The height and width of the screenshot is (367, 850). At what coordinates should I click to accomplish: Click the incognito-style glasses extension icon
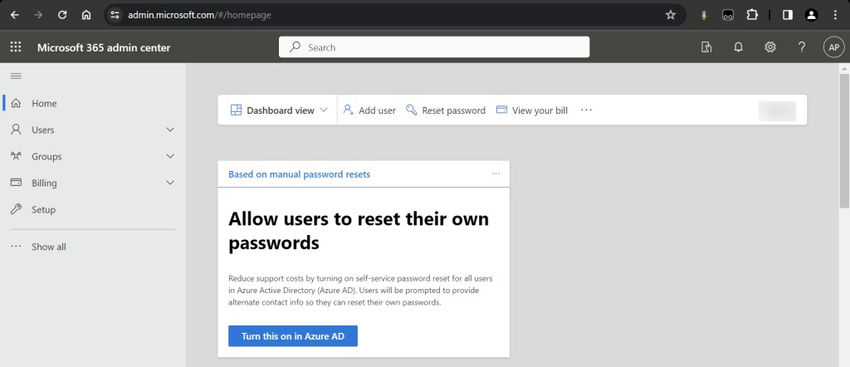point(728,15)
